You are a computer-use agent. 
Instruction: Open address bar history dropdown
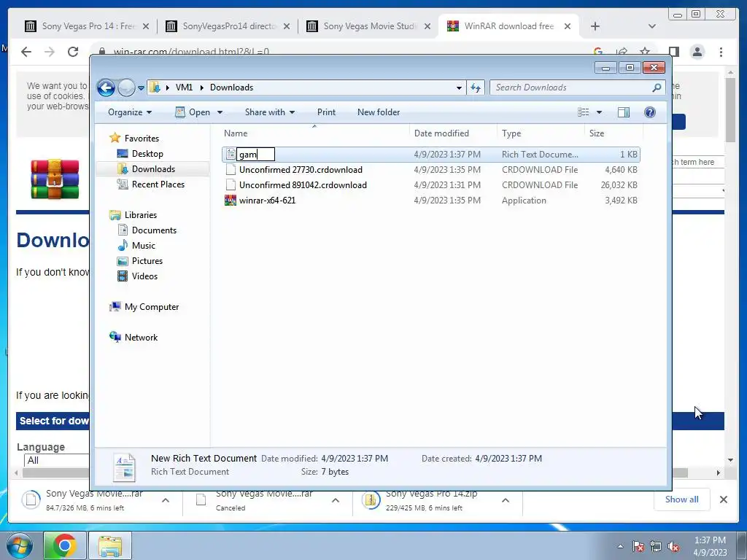pos(459,87)
